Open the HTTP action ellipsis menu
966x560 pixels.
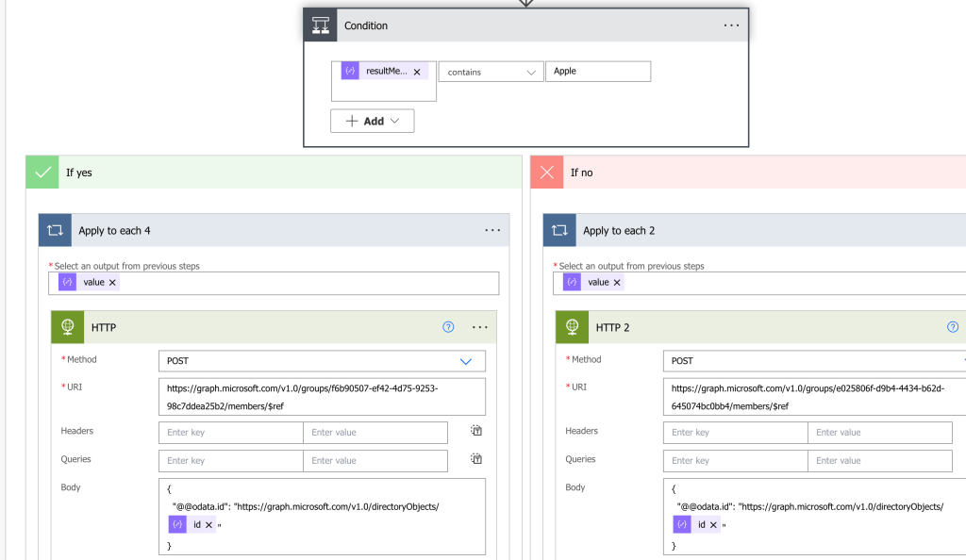pyautogui.click(x=480, y=327)
